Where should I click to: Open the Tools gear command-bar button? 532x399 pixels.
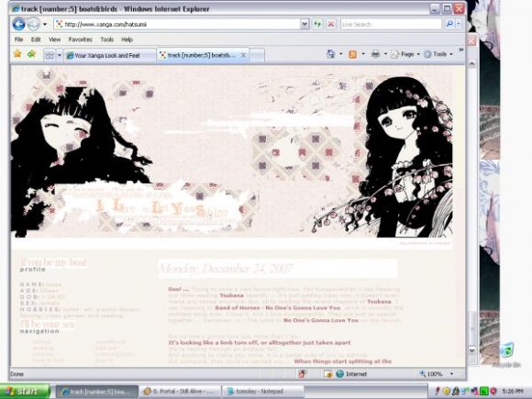tap(438, 54)
